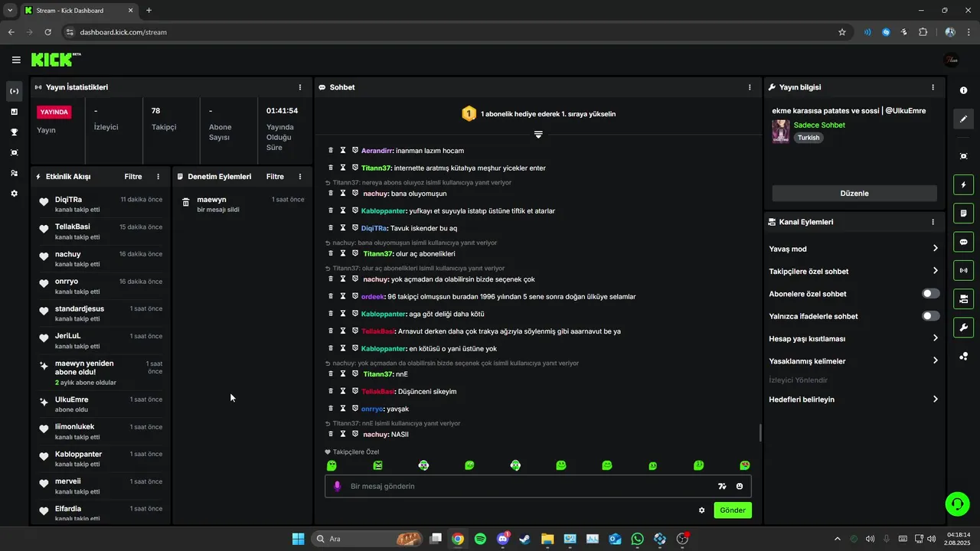Collapse the gift leaderboard banner arrow
The height and width of the screenshot is (551, 980).
tap(538, 135)
